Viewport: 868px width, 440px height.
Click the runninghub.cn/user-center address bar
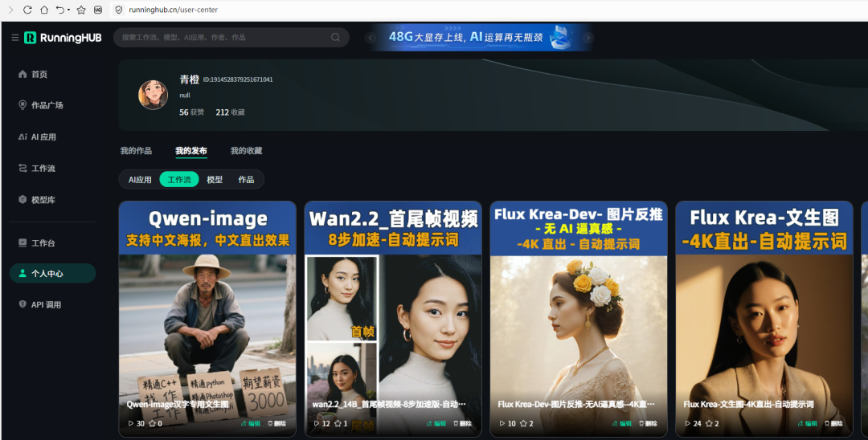tap(173, 10)
